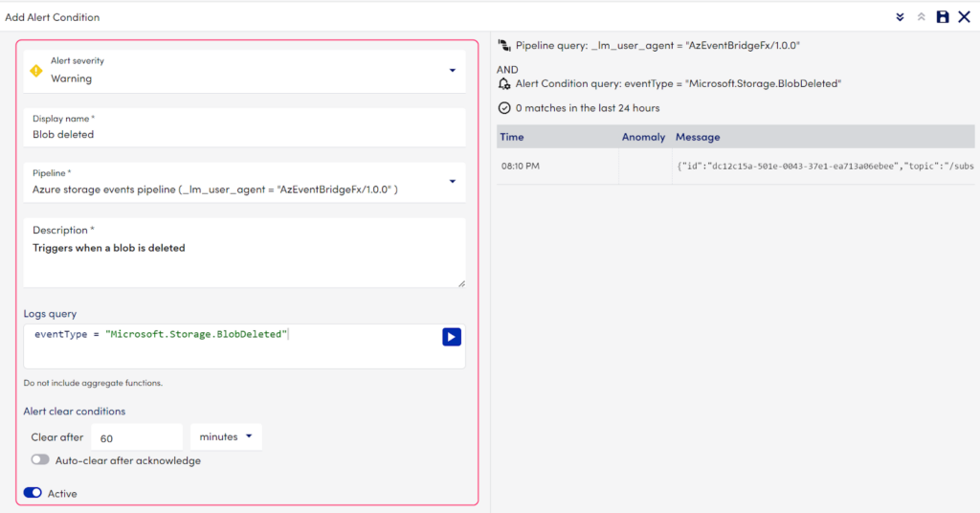Click 'Do not include aggregate functions' note
The height and width of the screenshot is (513, 980).
[93, 383]
